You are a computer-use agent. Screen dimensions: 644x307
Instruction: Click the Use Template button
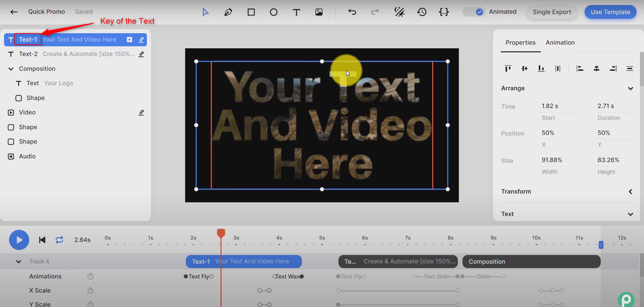pyautogui.click(x=610, y=12)
